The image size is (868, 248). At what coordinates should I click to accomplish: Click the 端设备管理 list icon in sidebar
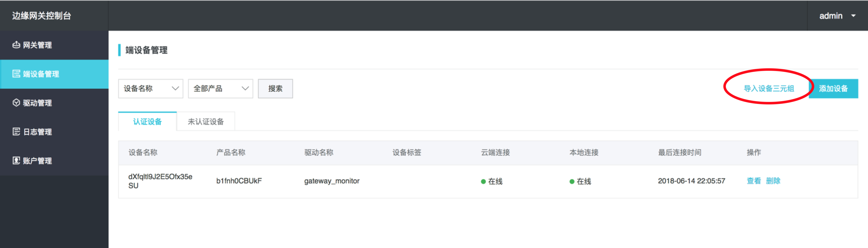pos(16,74)
